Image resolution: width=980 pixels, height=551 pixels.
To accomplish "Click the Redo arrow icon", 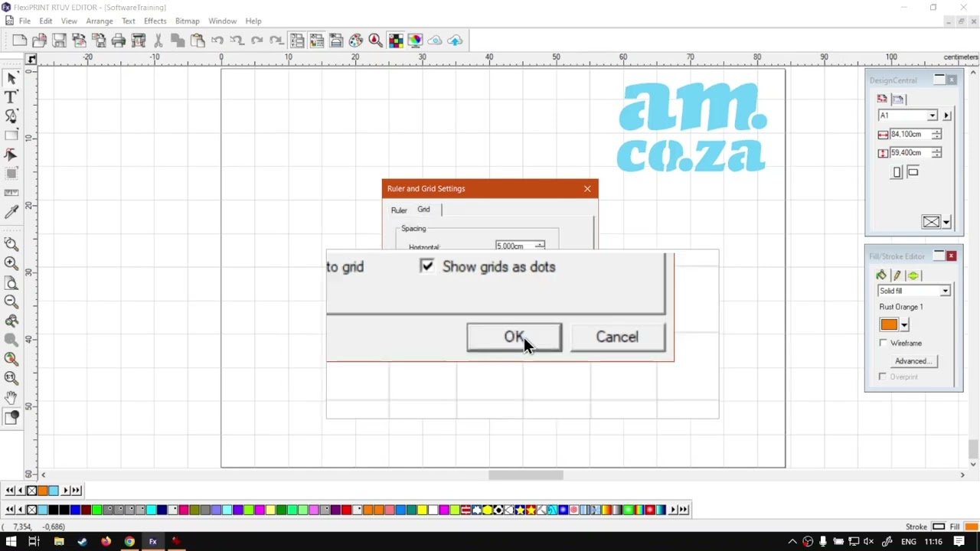I will pyautogui.click(x=257, y=41).
